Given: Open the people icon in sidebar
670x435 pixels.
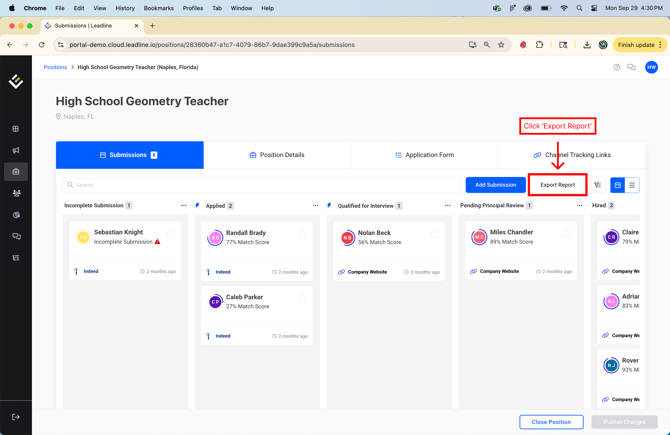Looking at the screenshot, I should (16, 193).
